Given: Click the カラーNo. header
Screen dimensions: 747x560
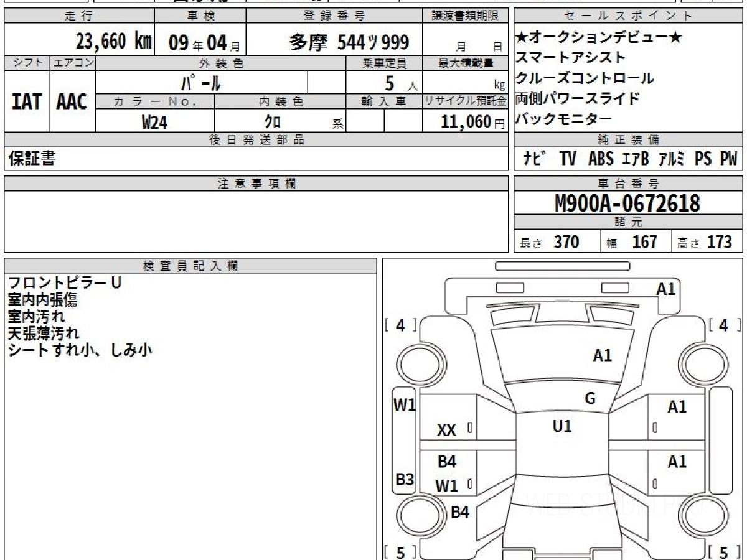Looking at the screenshot, I should (x=155, y=101).
